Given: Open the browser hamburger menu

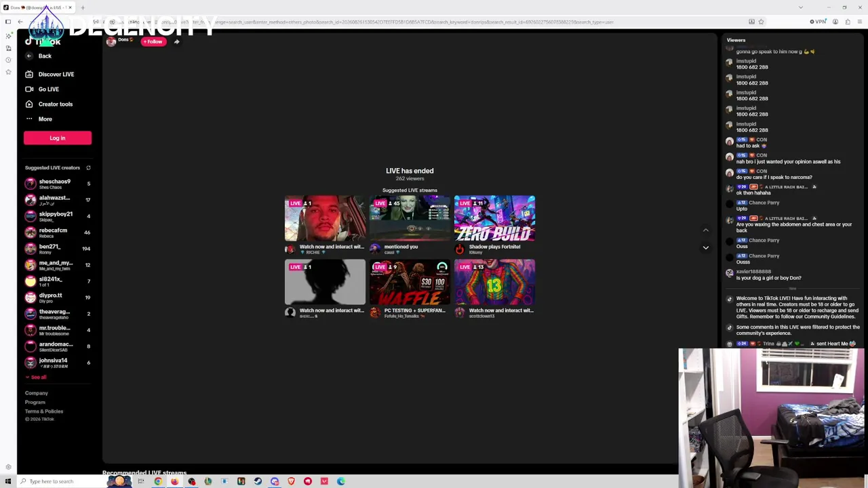Looking at the screenshot, I should [x=860, y=22].
